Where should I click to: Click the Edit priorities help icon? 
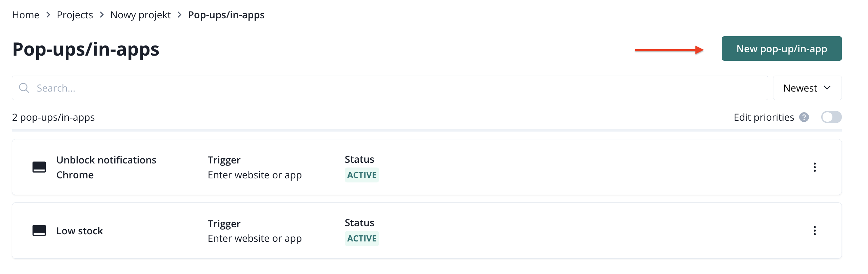pyautogui.click(x=804, y=117)
